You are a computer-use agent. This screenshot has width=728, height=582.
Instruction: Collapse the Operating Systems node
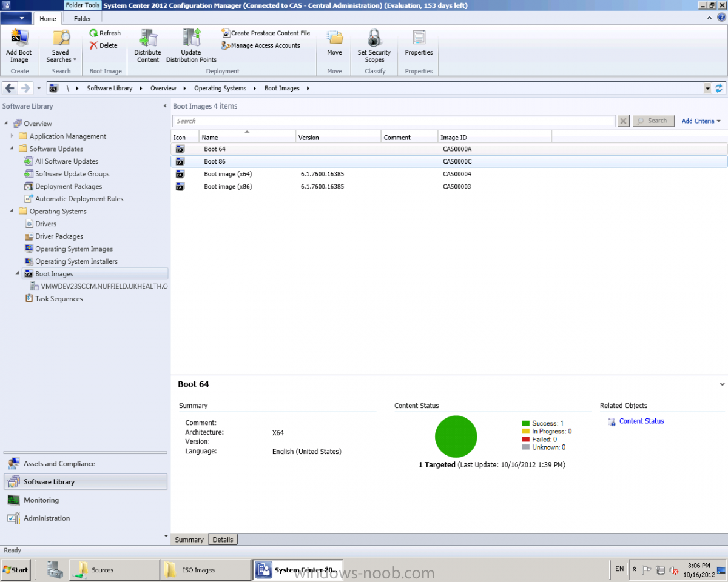pyautogui.click(x=12, y=212)
